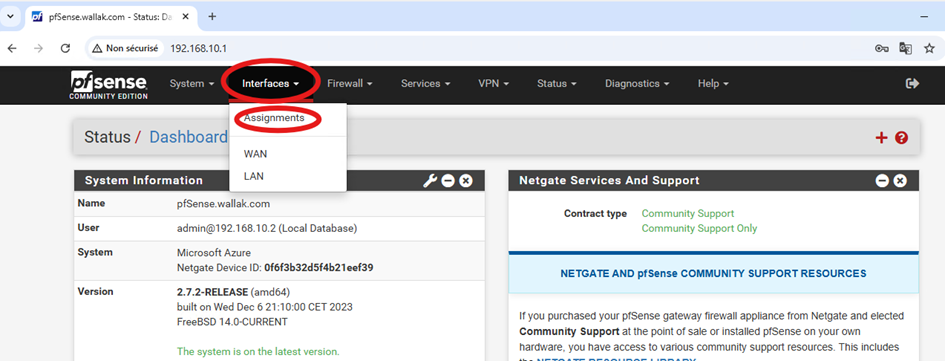
Task: Choose Assignments from Interfaces menu
Action: pyautogui.click(x=274, y=118)
